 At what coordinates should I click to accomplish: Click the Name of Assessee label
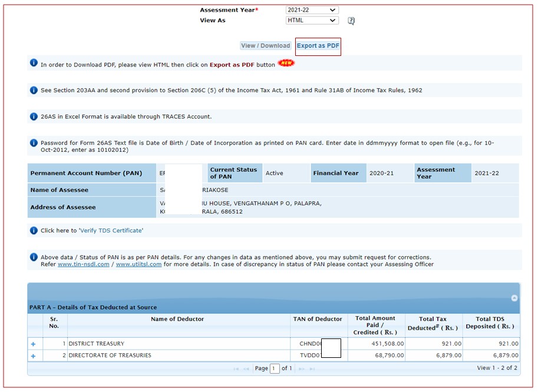(59, 190)
